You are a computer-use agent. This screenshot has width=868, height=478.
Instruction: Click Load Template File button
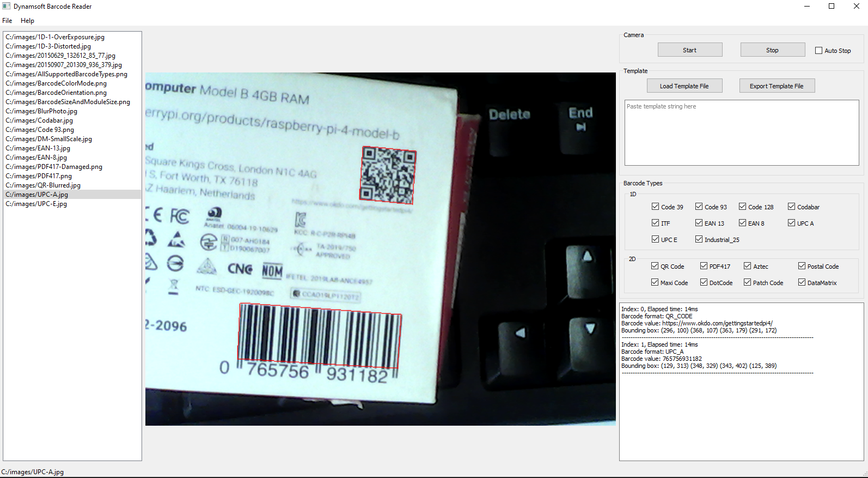pos(684,86)
